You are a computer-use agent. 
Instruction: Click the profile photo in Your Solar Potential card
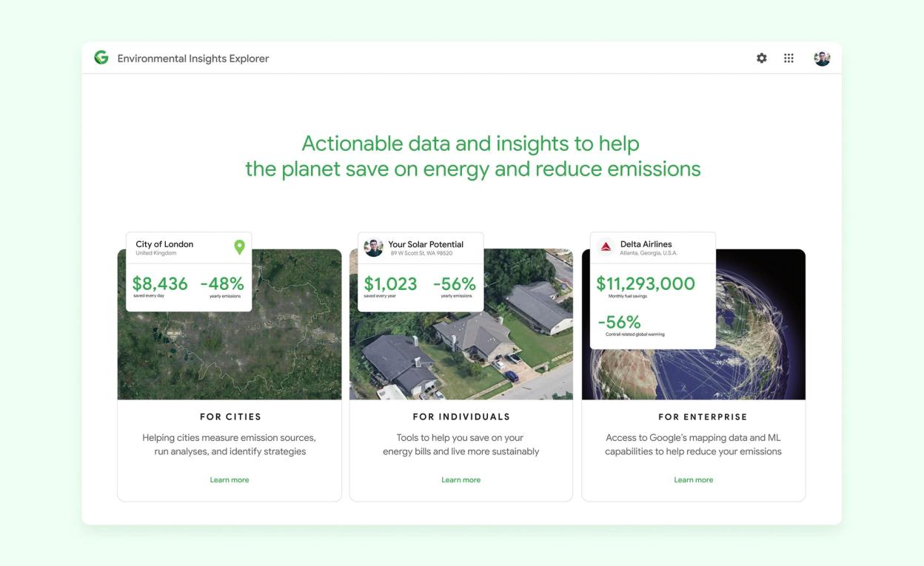[x=374, y=248]
